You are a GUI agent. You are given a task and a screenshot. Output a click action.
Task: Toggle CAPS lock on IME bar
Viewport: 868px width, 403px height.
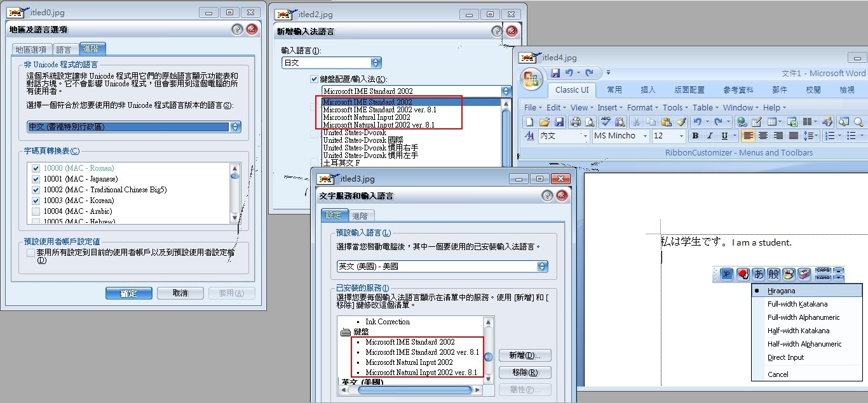tap(823, 270)
